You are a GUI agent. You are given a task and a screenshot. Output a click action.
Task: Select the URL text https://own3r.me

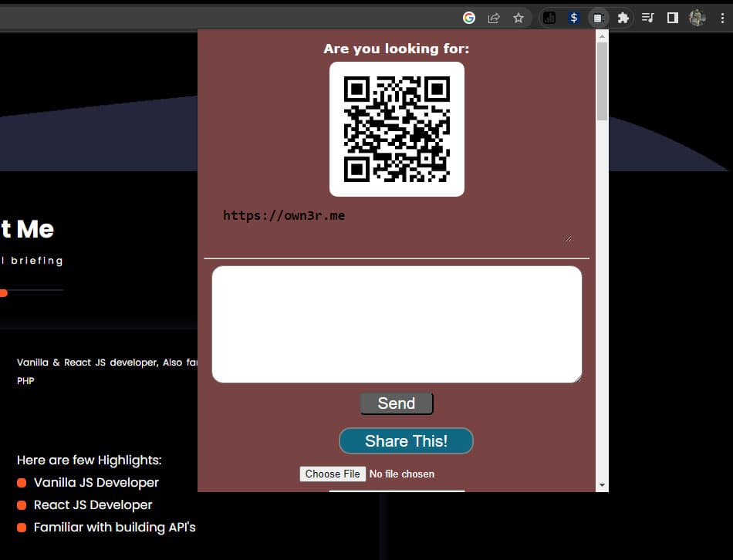point(285,215)
